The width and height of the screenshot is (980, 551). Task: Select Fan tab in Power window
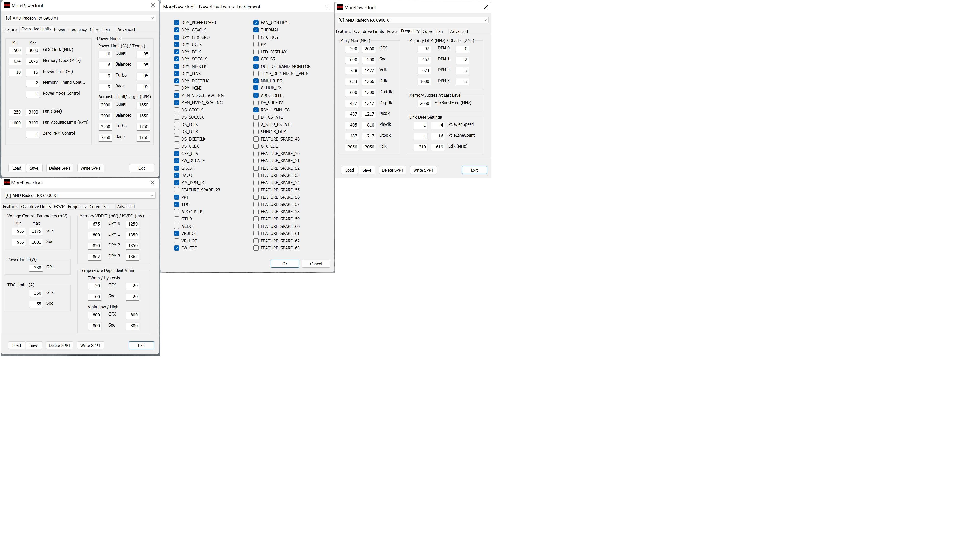pyautogui.click(x=106, y=206)
